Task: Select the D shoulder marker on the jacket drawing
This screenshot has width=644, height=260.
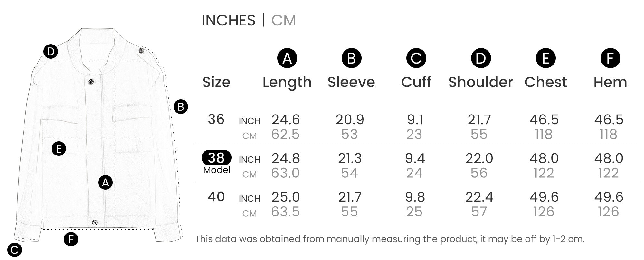Action: (x=51, y=51)
